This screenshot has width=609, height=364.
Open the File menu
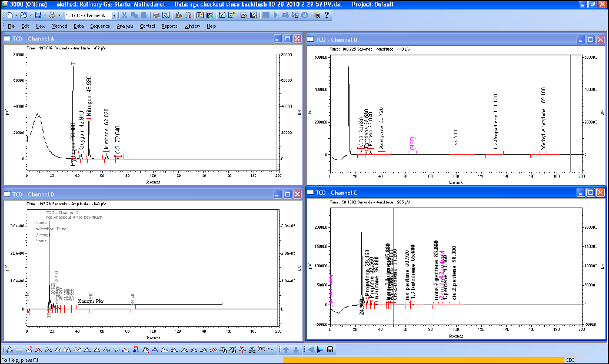click(11, 26)
